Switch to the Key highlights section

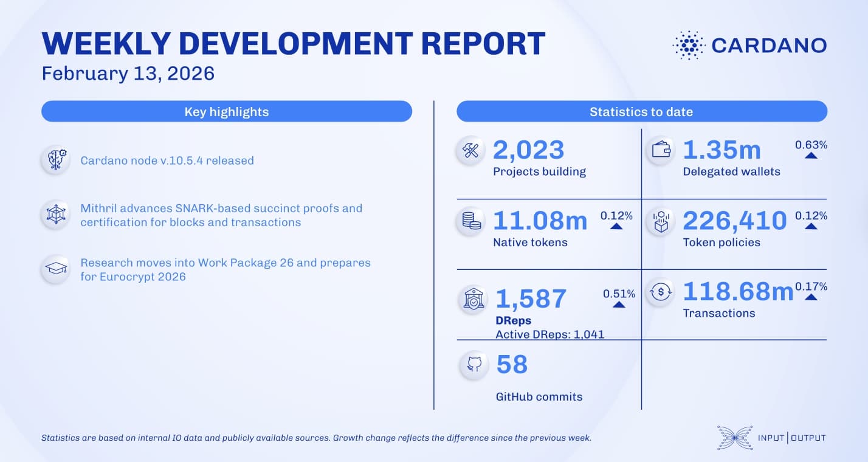[x=226, y=111]
